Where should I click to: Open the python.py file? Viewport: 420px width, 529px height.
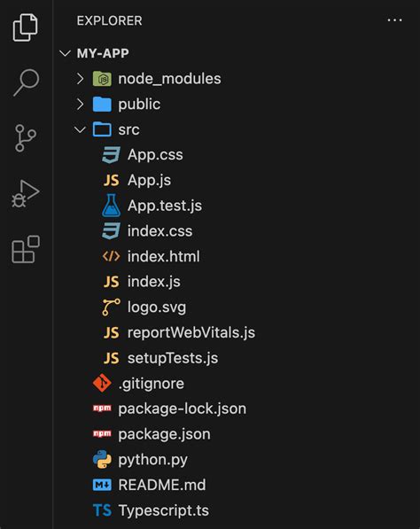(x=152, y=460)
